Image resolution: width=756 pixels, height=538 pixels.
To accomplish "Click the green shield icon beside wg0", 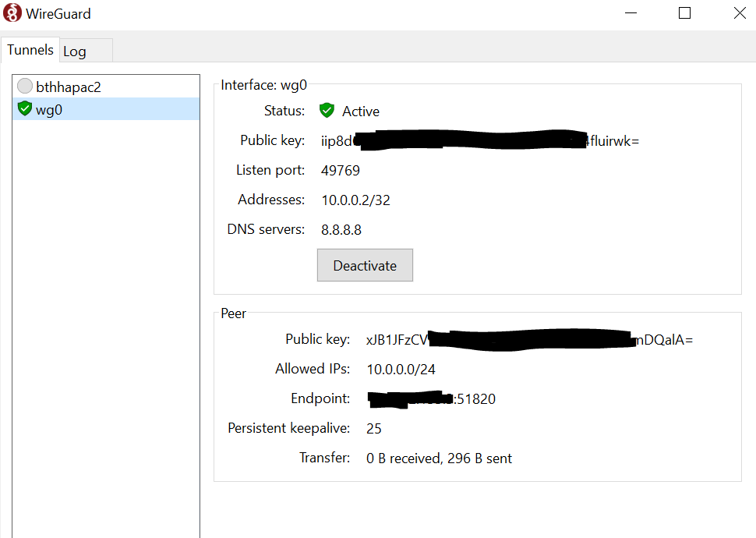I will [25, 109].
